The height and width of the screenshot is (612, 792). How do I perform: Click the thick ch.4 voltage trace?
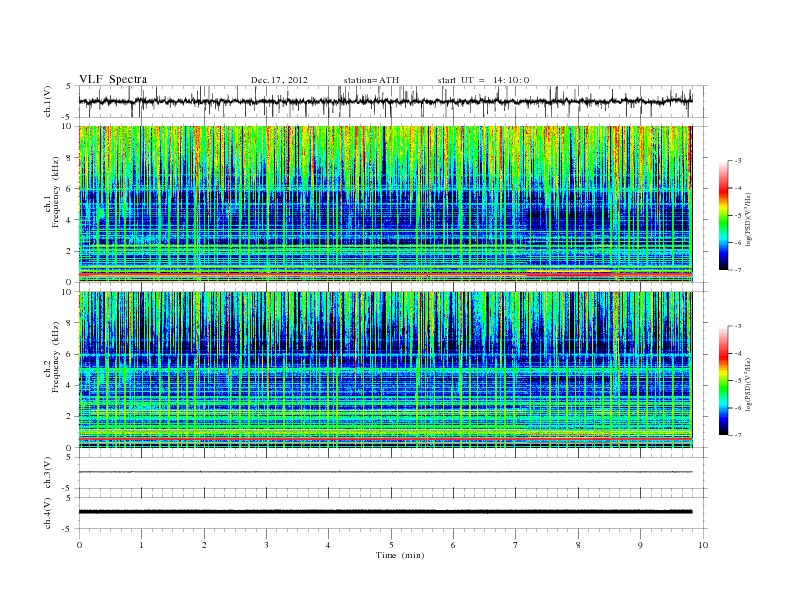click(385, 512)
